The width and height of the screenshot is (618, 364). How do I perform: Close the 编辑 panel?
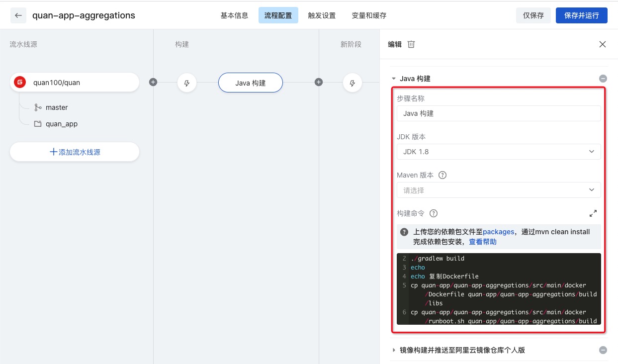pyautogui.click(x=603, y=44)
